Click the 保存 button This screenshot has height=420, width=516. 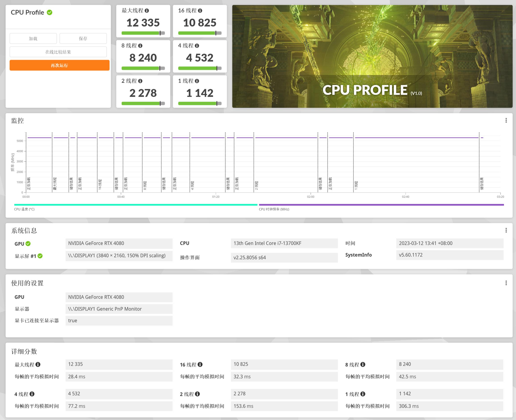click(x=83, y=38)
